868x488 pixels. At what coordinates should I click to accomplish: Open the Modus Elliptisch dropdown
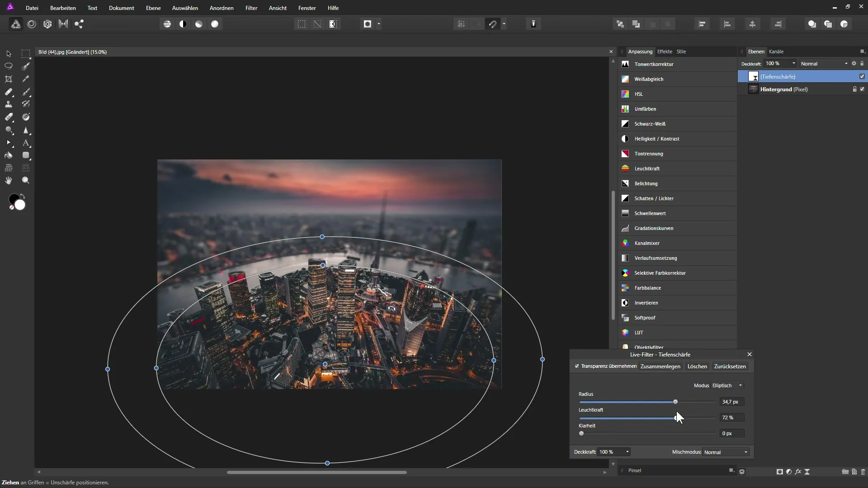coord(727,385)
